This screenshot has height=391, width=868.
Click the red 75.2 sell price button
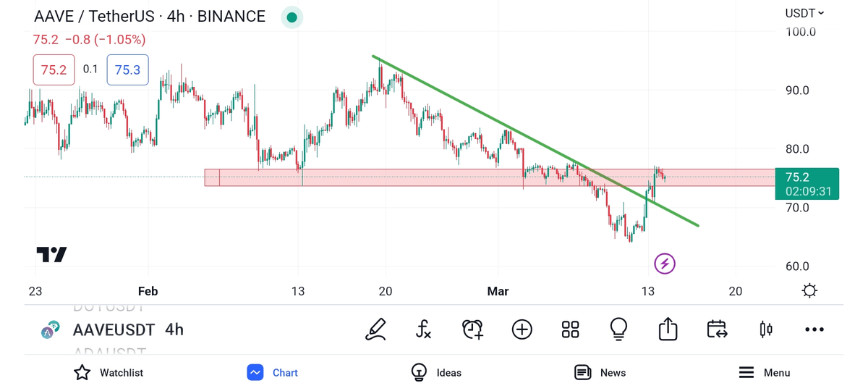[54, 70]
